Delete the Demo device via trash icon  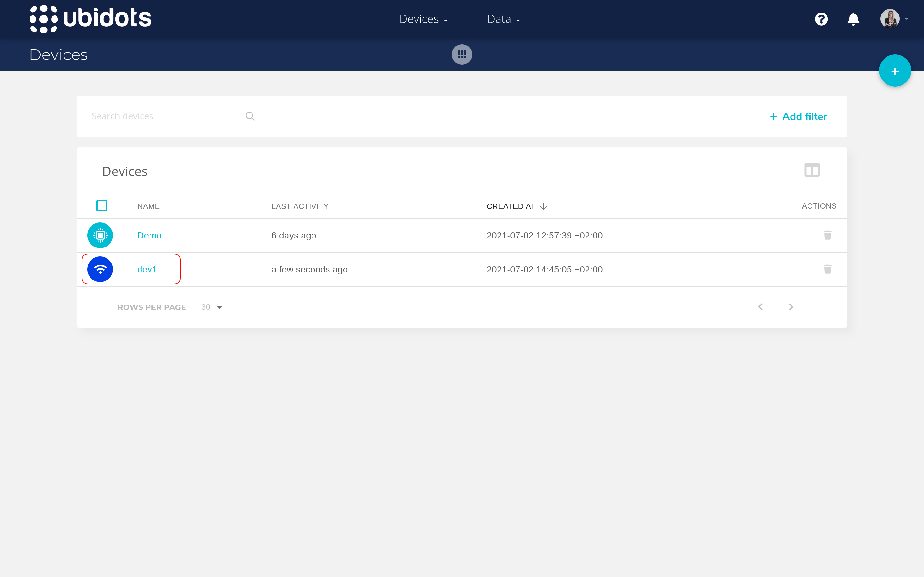[827, 236]
